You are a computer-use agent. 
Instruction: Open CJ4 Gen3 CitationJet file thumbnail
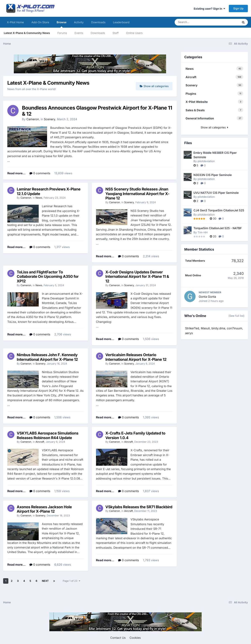tap(187, 212)
